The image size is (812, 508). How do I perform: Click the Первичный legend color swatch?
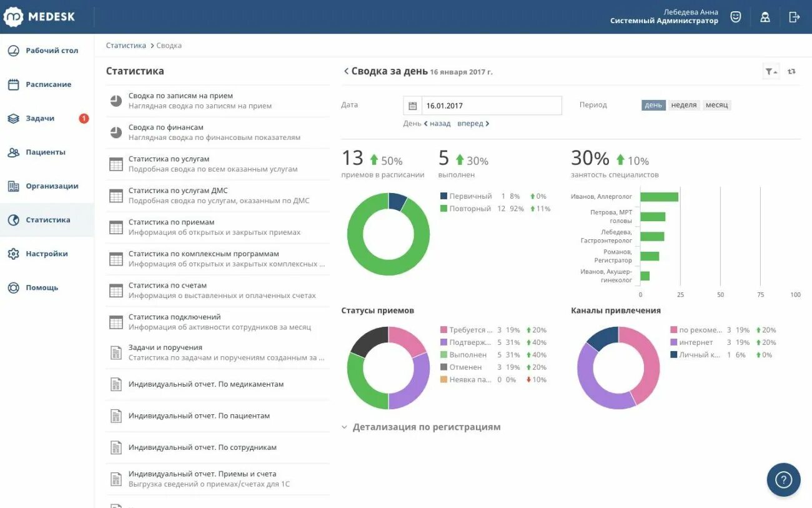(x=443, y=196)
